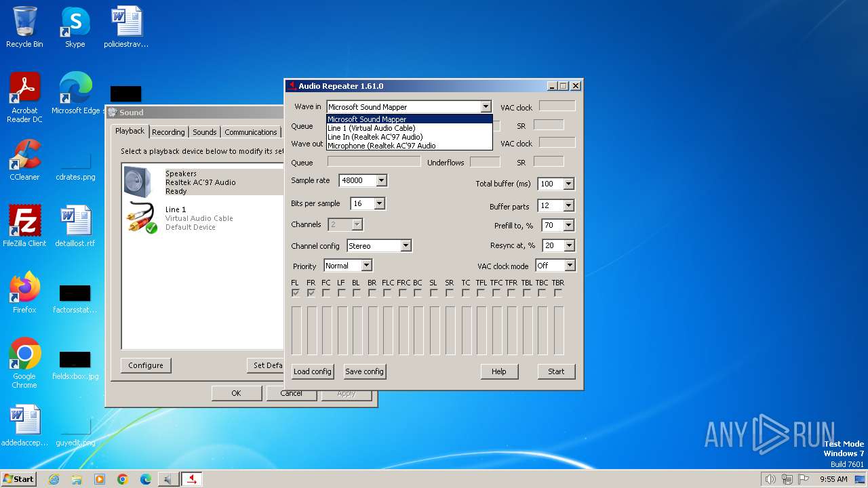This screenshot has height=488, width=868.
Task: Open the detaillost.rtf document icon
Action: (x=75, y=226)
